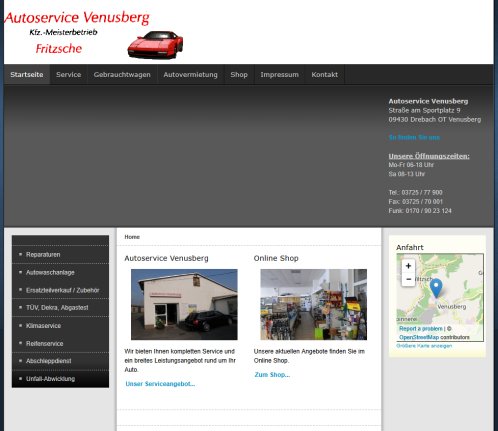
Task: Click the 'Online Shop' article heading
Action: point(276,258)
